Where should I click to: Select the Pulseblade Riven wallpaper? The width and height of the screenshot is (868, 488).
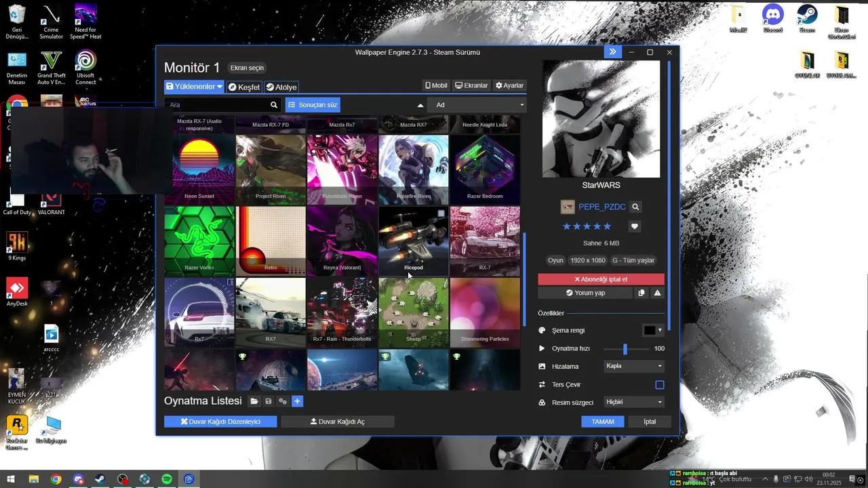342,169
